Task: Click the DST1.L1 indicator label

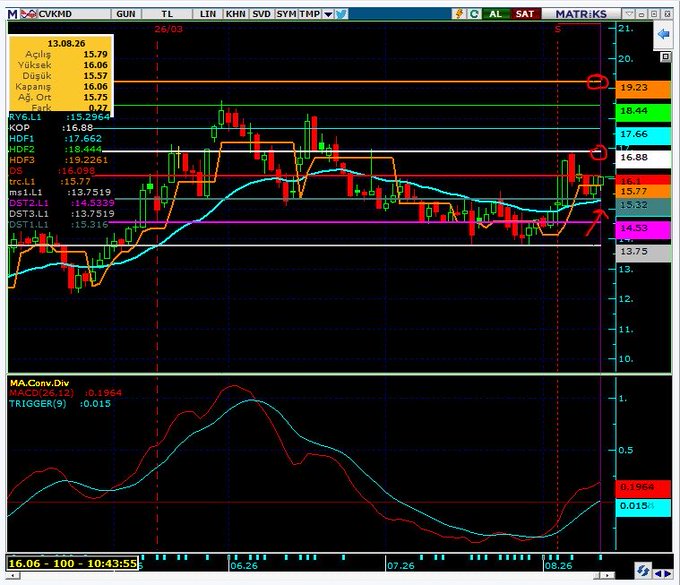Action: (x=29, y=225)
